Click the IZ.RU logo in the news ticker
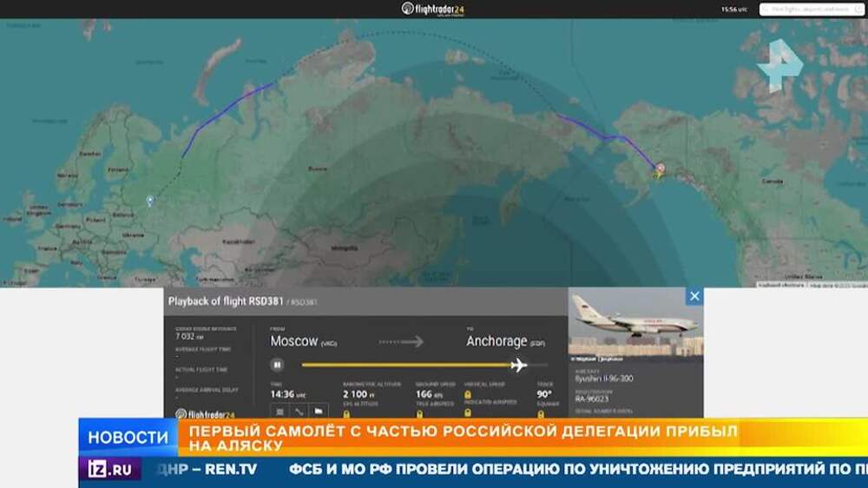The image size is (868, 488). (x=109, y=469)
